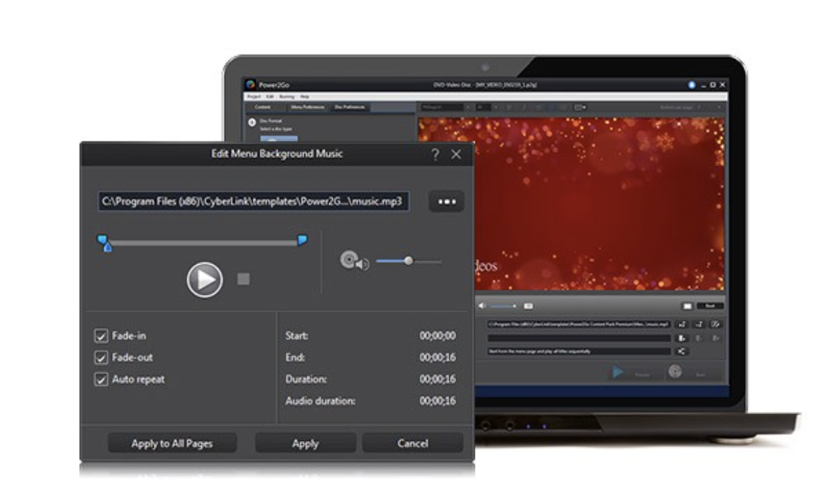The image size is (833, 504).
Task: Open the Edit menu in Power2Go
Action: pos(270,97)
